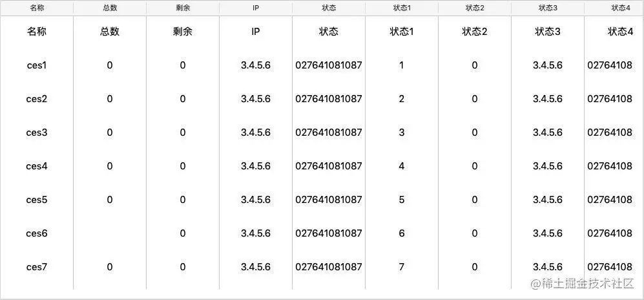Screen dimensions: 644x300
Task: Select 状态2 value 0 in ces7 row
Action: point(475,267)
